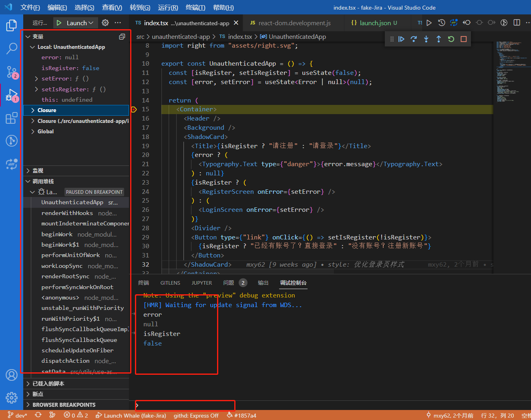The height and width of the screenshot is (420, 531).
Task: Open the 运行(R) menu
Action: pos(168,8)
